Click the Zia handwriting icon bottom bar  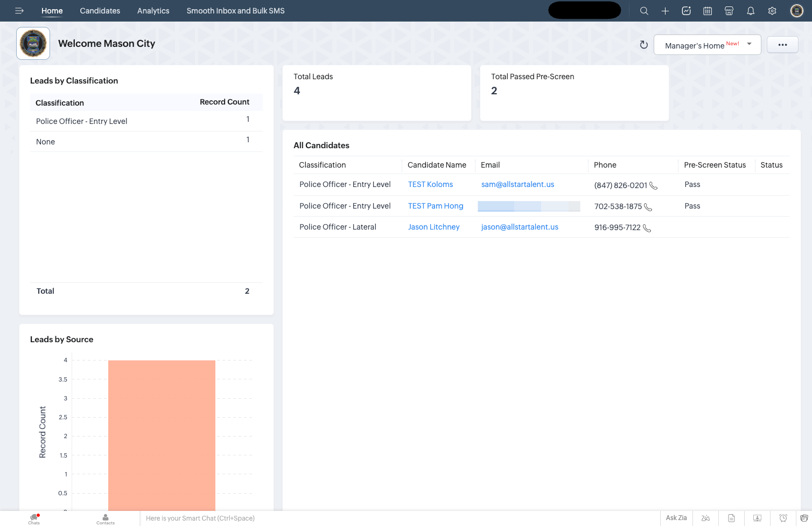705,518
